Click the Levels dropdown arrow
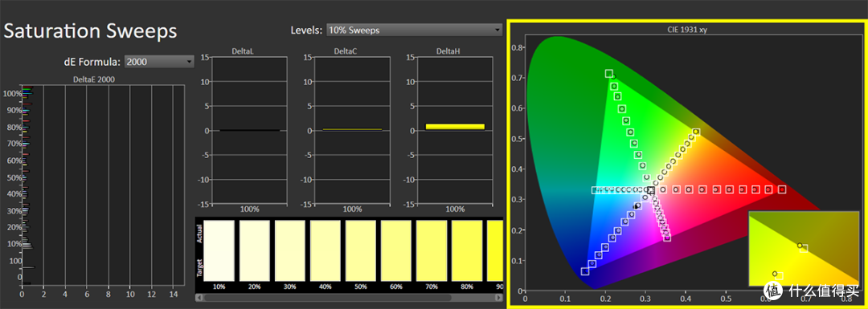Image resolution: width=868 pixels, height=309 pixels. (497, 30)
